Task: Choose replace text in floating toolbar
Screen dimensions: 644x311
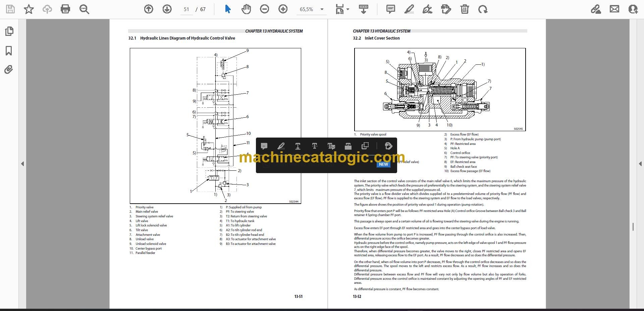Action: [331, 146]
